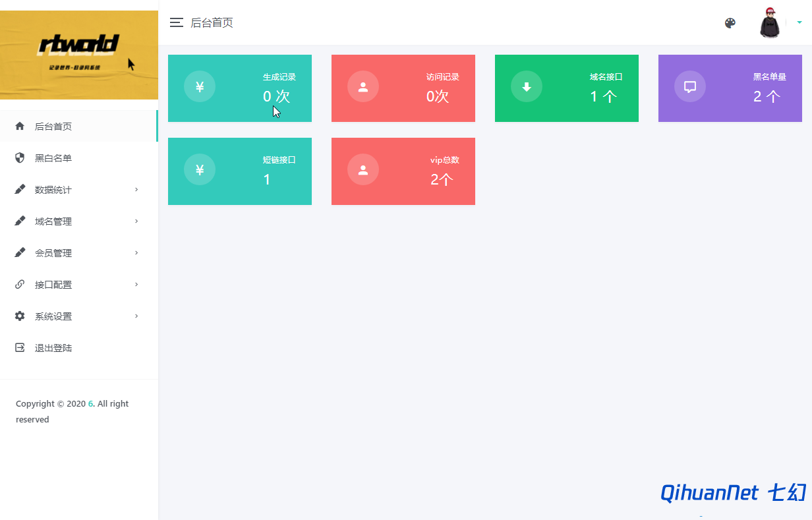Click the user icon on vip总数 card
The width and height of the screenshot is (812, 520).
pyautogui.click(x=363, y=169)
